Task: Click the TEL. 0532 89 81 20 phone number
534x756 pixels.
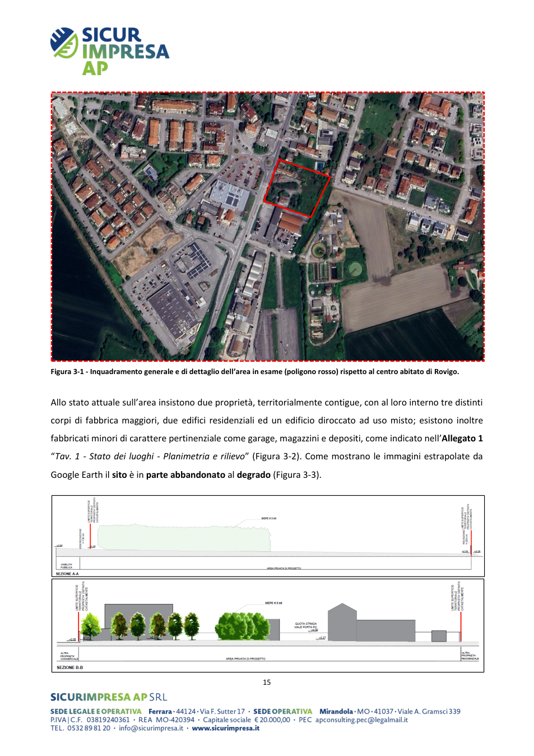Action: (81, 729)
